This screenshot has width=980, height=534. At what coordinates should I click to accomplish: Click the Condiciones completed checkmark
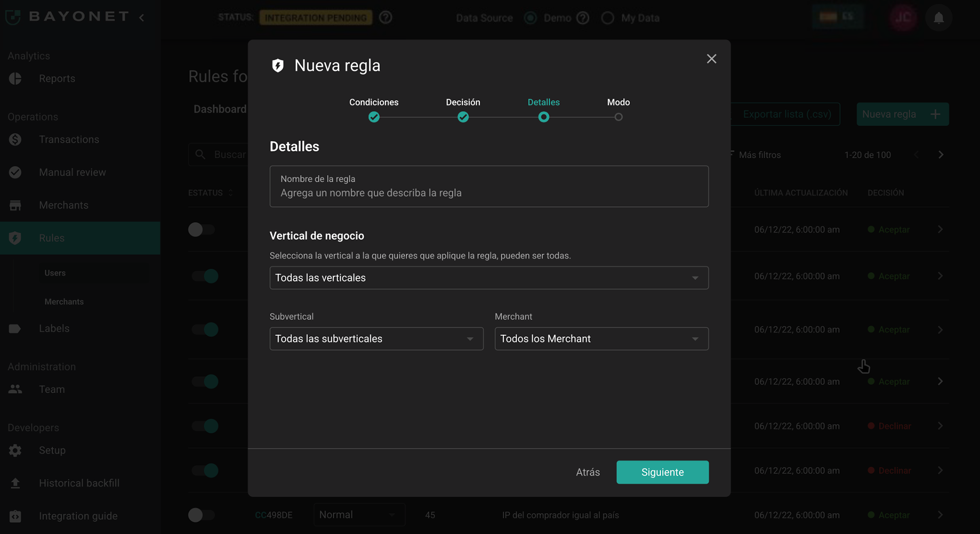click(x=374, y=117)
